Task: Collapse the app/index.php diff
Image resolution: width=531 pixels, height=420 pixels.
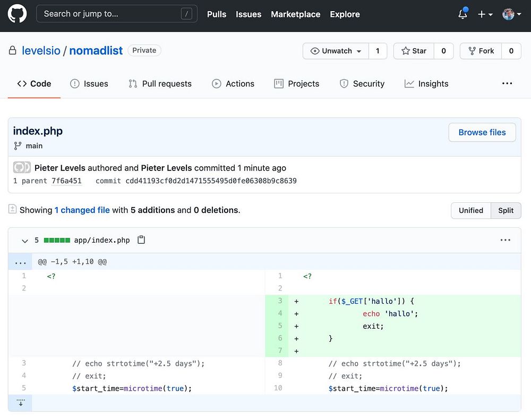Action: (24, 241)
